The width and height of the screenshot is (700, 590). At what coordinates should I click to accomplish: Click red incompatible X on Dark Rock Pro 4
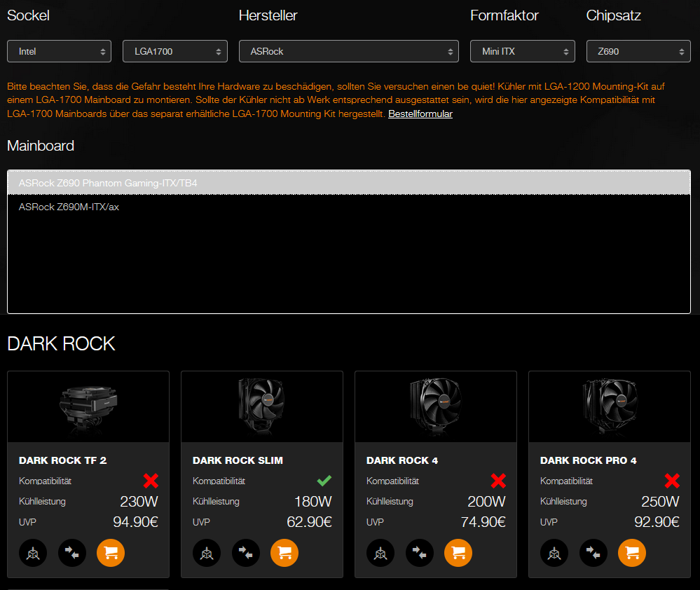(x=672, y=481)
